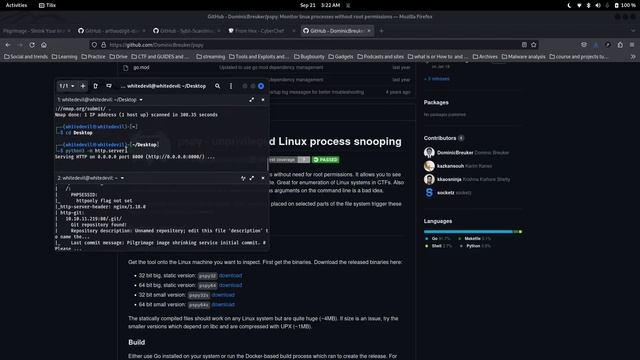Click the PASSED build badge
640x360 pixels.
click(325, 160)
